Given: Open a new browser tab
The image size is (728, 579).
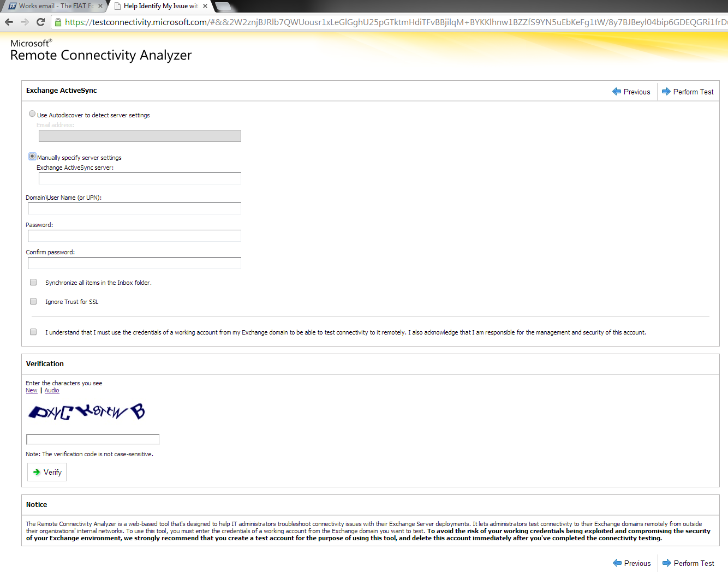Looking at the screenshot, I should (x=224, y=7).
